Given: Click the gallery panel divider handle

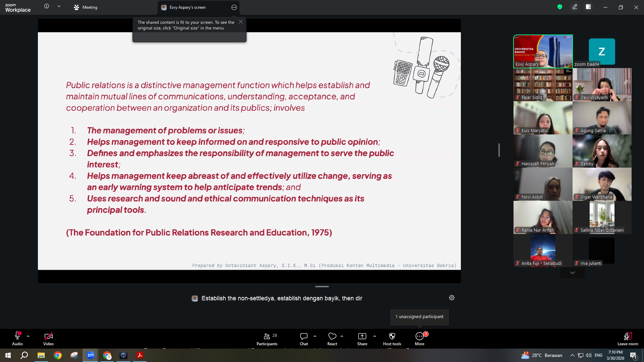Looking at the screenshot, I should pos(499,150).
